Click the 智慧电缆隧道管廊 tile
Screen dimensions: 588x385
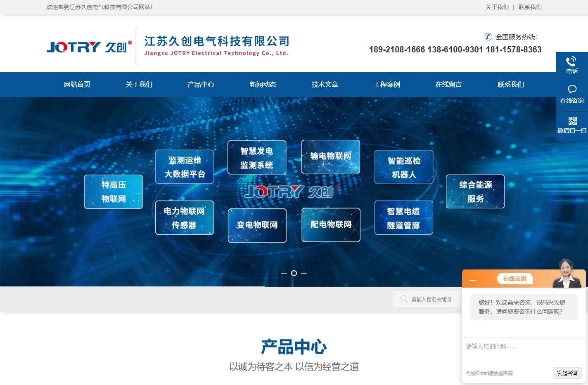tap(404, 218)
